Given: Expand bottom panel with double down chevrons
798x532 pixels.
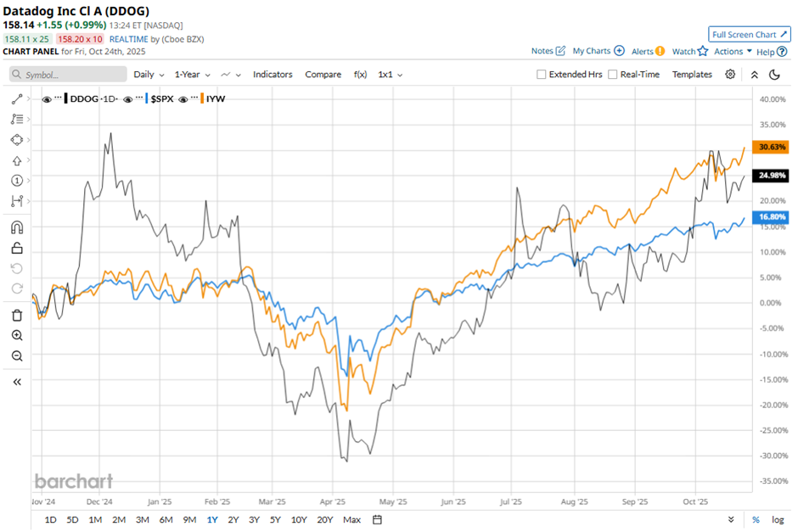Looking at the screenshot, I should click(x=731, y=520).
